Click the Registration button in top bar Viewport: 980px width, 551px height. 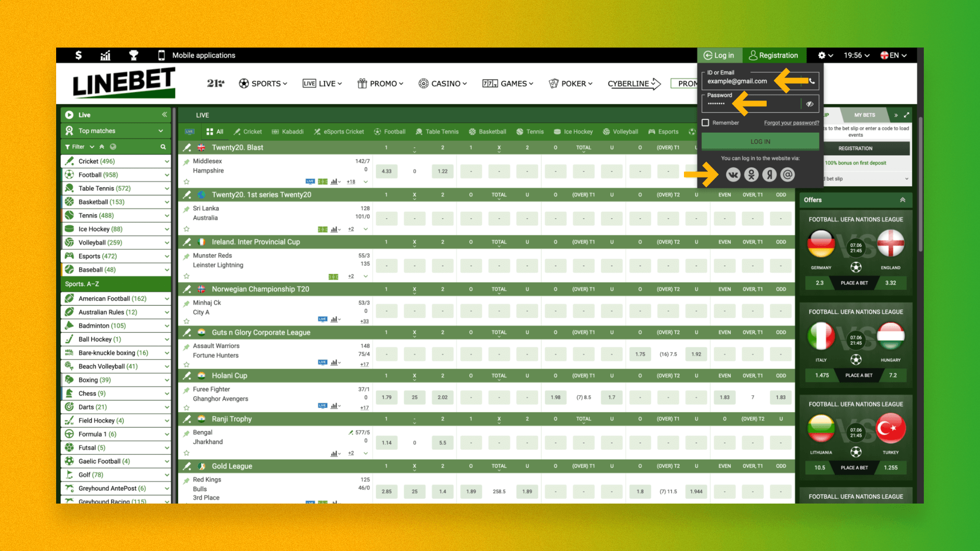click(773, 55)
